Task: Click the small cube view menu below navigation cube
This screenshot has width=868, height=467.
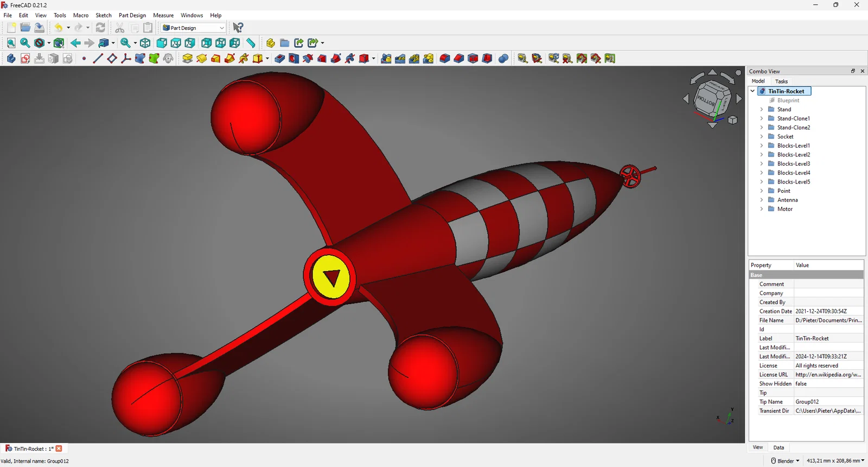Action: coord(733,120)
